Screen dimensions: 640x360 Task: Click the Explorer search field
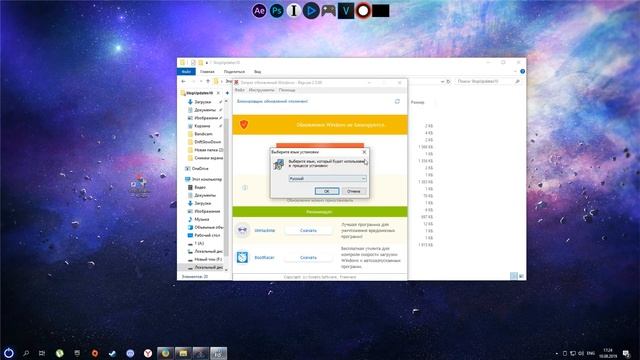pos(487,82)
